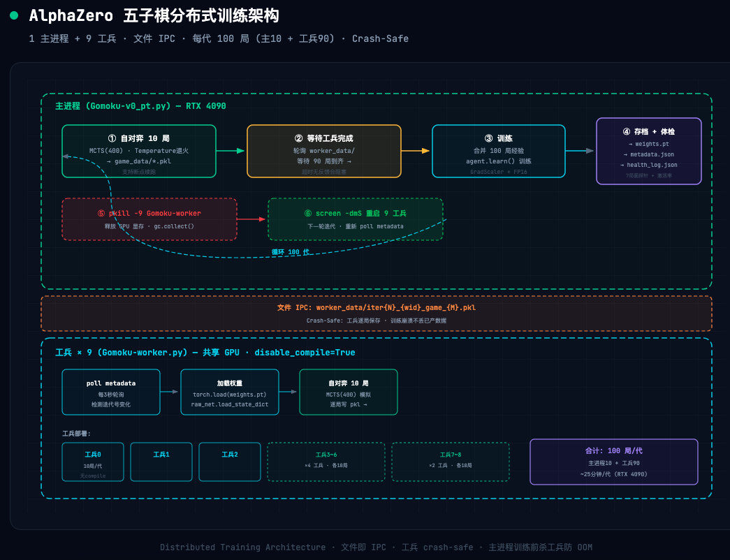
Task: Click the purple "合计: 100 局/代" title
Action: [613, 450]
